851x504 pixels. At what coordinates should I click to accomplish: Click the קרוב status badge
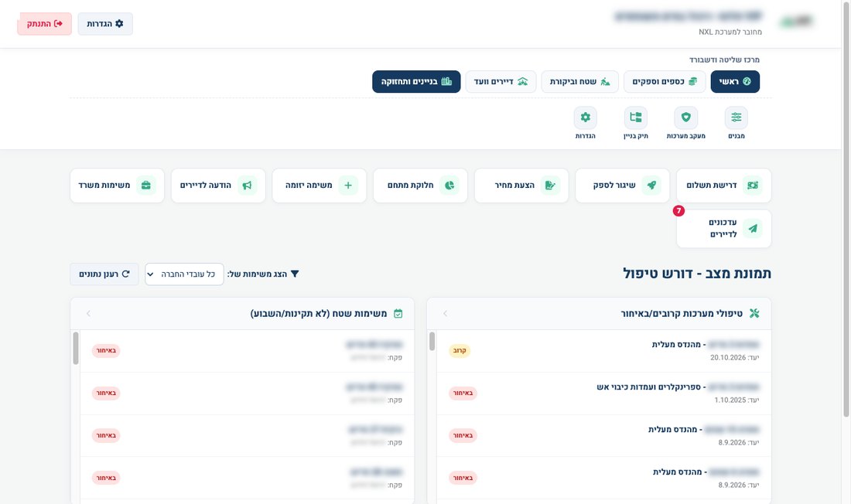459,350
